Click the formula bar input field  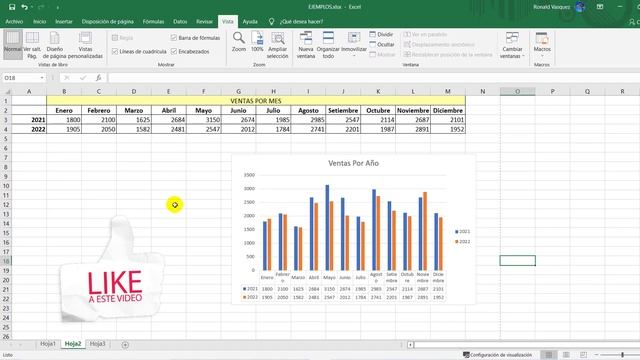pyautogui.click(x=373, y=78)
